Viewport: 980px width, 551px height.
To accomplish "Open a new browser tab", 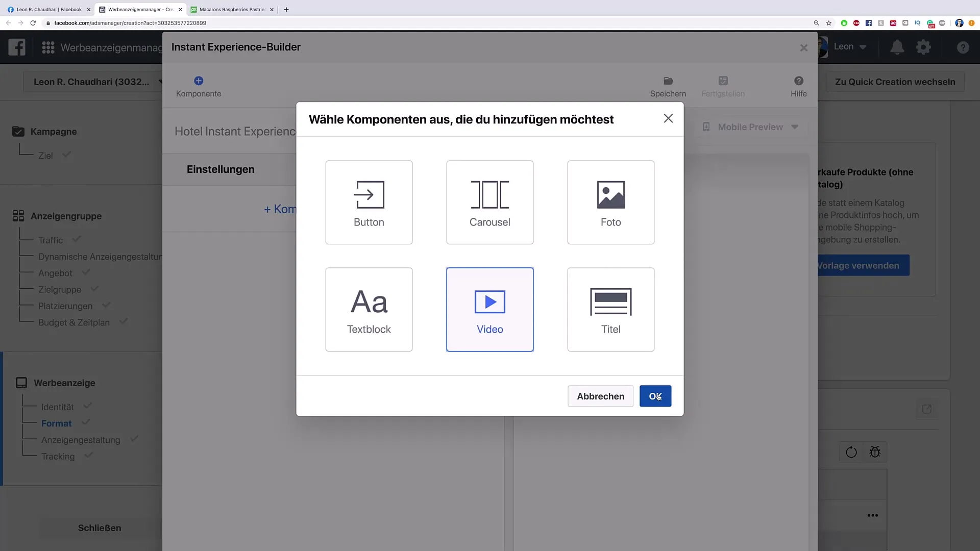I will coord(286,9).
